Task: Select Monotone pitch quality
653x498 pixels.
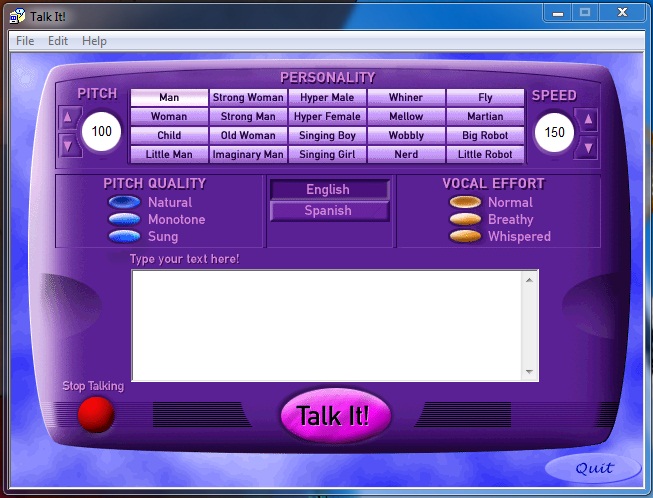Action: [124, 219]
